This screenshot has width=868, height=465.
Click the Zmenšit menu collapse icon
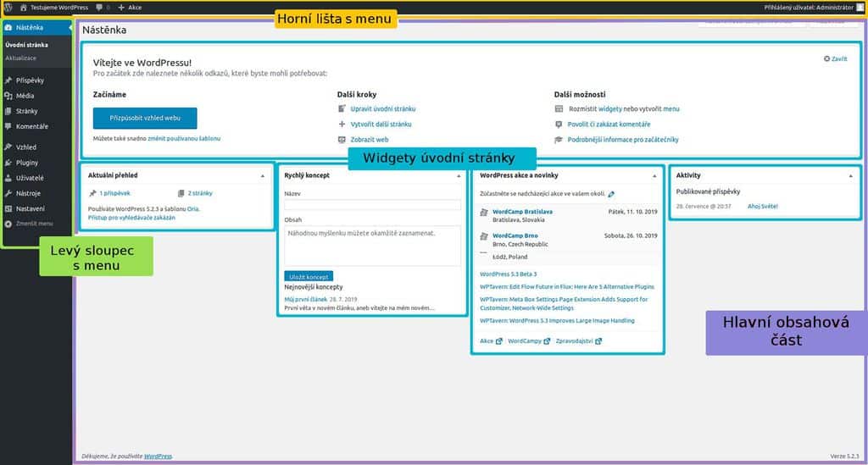(x=8, y=224)
